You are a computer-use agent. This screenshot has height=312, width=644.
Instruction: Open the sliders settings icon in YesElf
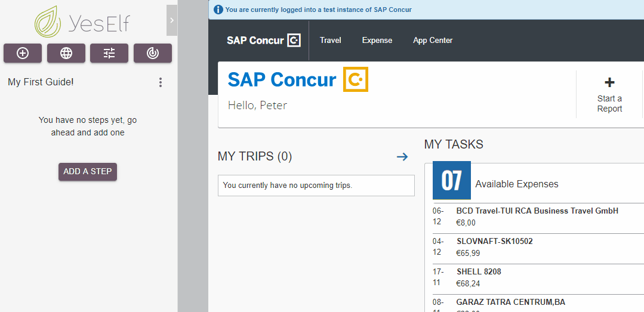point(109,53)
